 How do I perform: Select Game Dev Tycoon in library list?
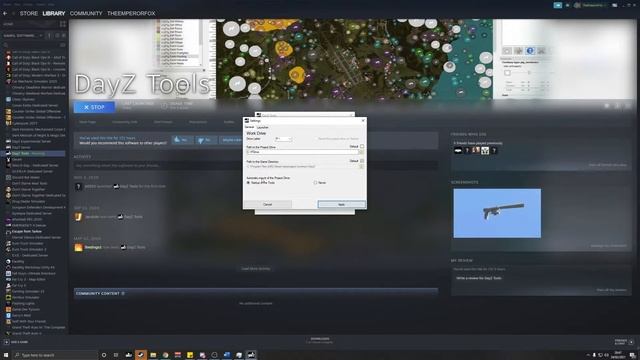25,309
